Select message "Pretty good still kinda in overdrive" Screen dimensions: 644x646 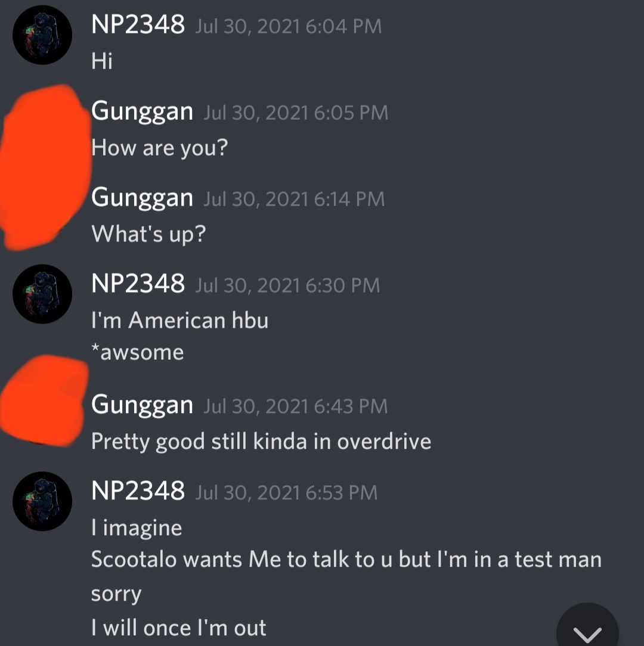pos(261,442)
